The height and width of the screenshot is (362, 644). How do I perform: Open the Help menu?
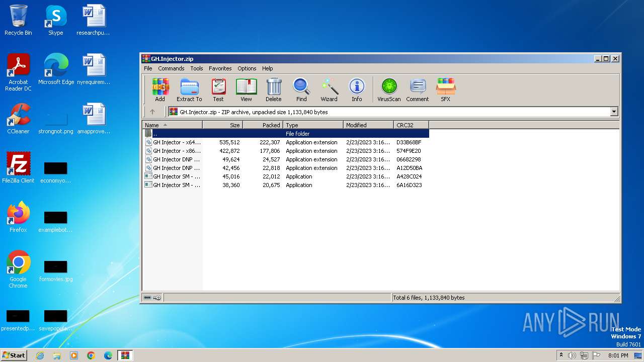(x=268, y=68)
